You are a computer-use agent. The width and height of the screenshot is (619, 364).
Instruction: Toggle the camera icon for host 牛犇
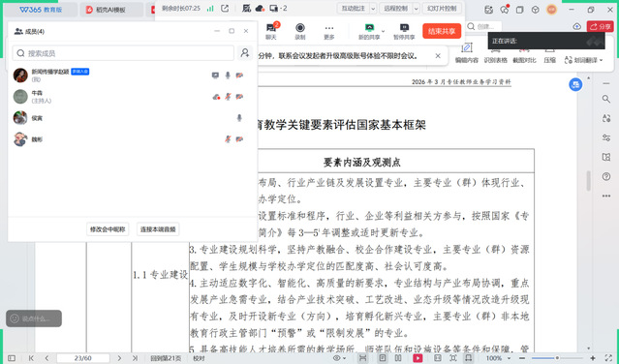239,97
